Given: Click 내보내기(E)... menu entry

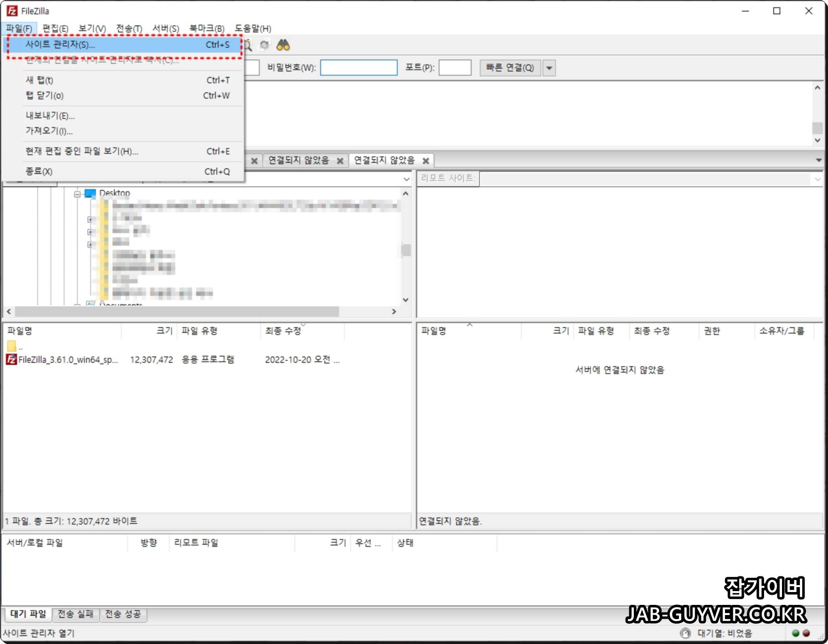Looking at the screenshot, I should click(x=123, y=115).
